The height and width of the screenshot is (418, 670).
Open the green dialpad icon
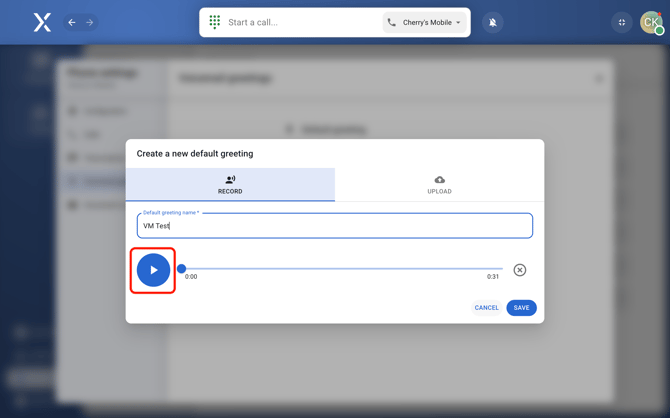pos(215,22)
